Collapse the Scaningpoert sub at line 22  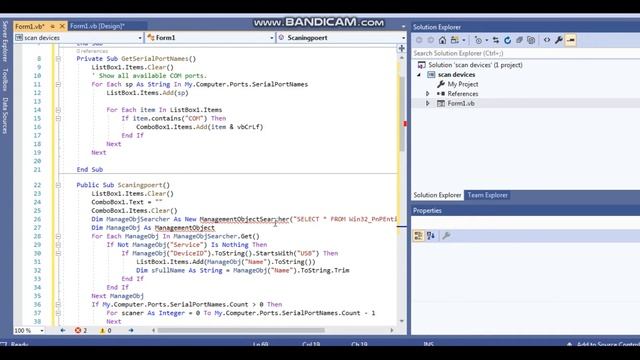[58, 185]
